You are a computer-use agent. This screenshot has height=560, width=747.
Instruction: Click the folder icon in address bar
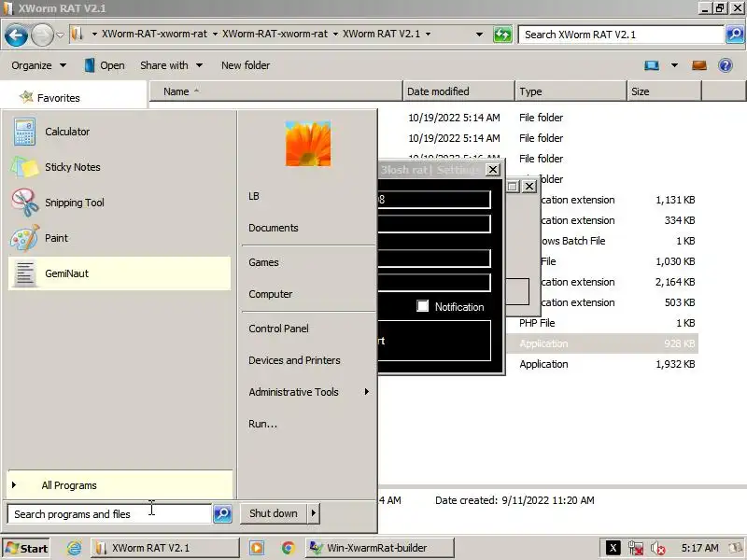(x=78, y=34)
